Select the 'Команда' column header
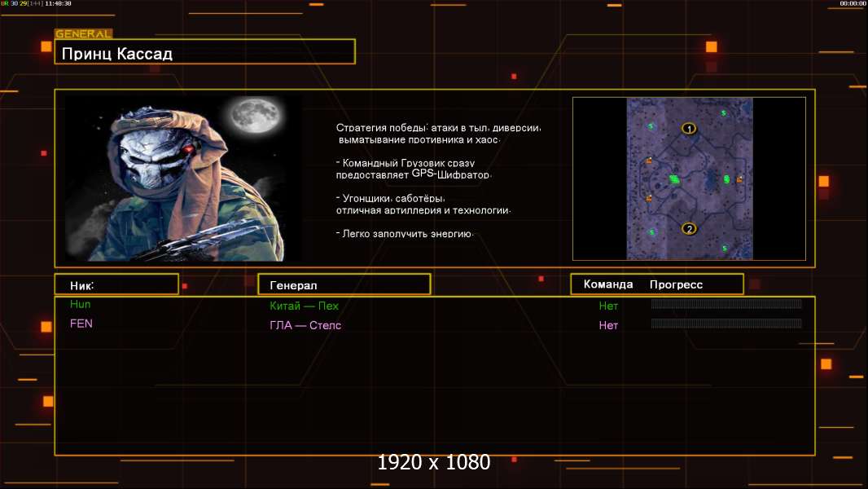The width and height of the screenshot is (868, 489). 607,284
